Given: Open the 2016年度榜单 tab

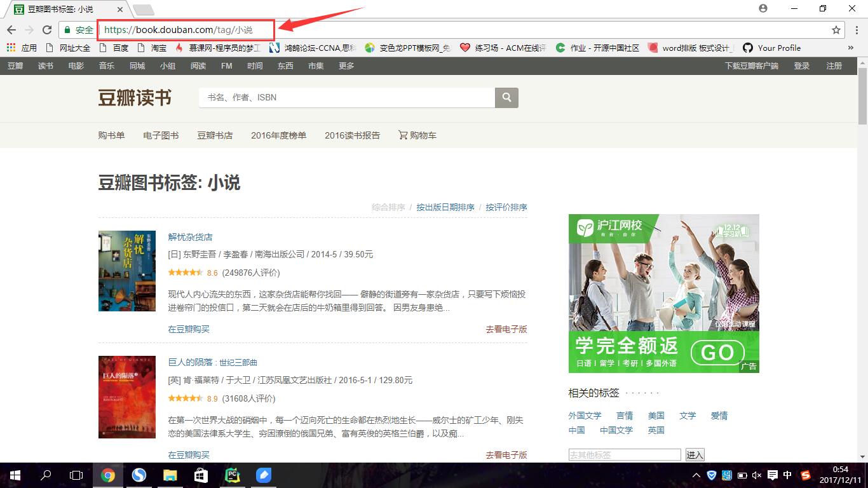Looking at the screenshot, I should click(x=278, y=135).
